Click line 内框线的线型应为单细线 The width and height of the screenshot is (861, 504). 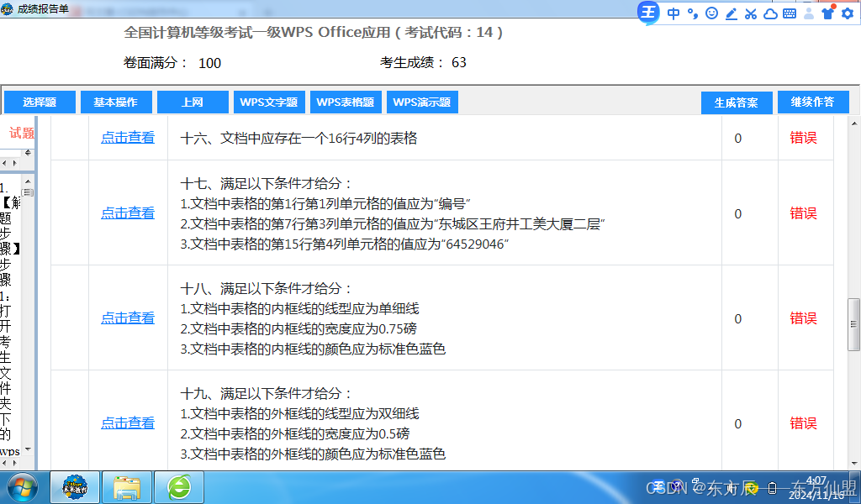[x=300, y=309]
